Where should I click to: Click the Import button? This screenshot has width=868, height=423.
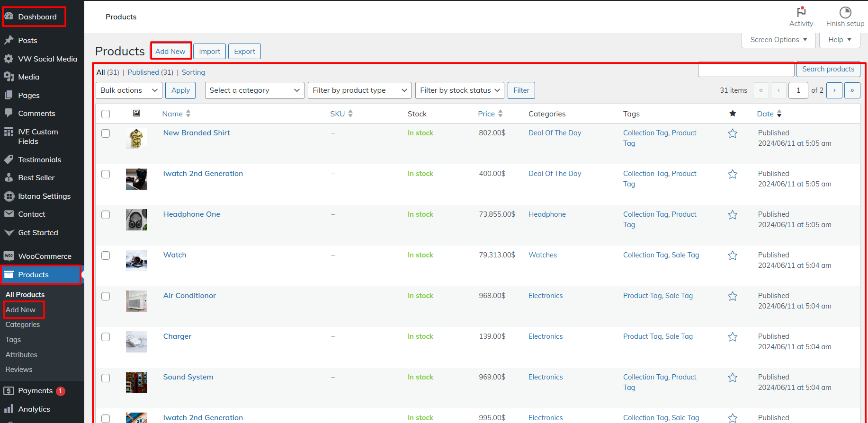(x=209, y=52)
